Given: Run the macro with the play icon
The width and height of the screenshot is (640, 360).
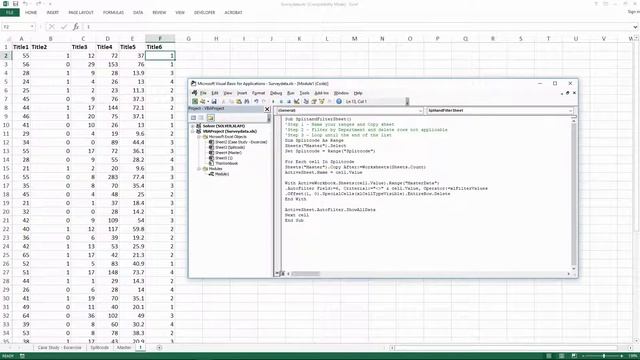Looking at the screenshot, I should tap(273, 101).
